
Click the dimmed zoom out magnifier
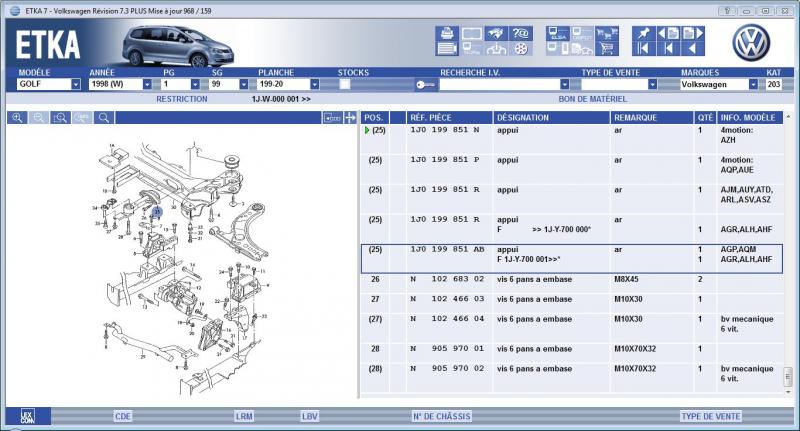pos(39,118)
